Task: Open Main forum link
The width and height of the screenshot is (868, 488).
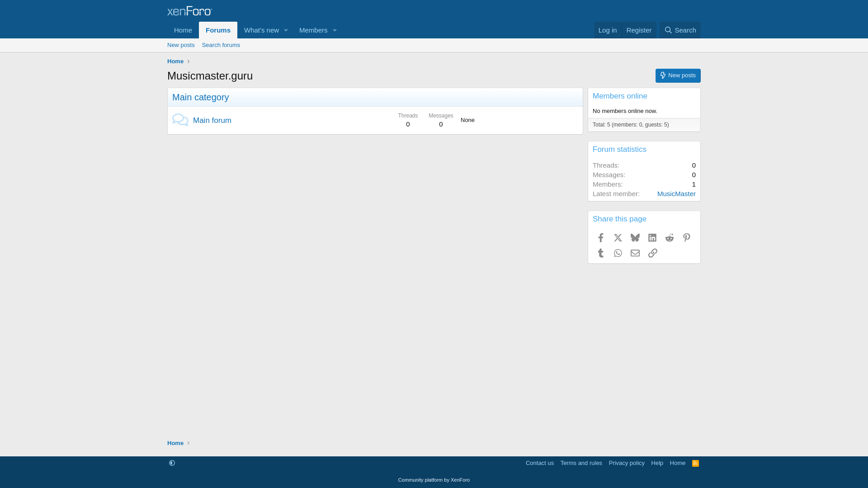Action: (x=212, y=120)
